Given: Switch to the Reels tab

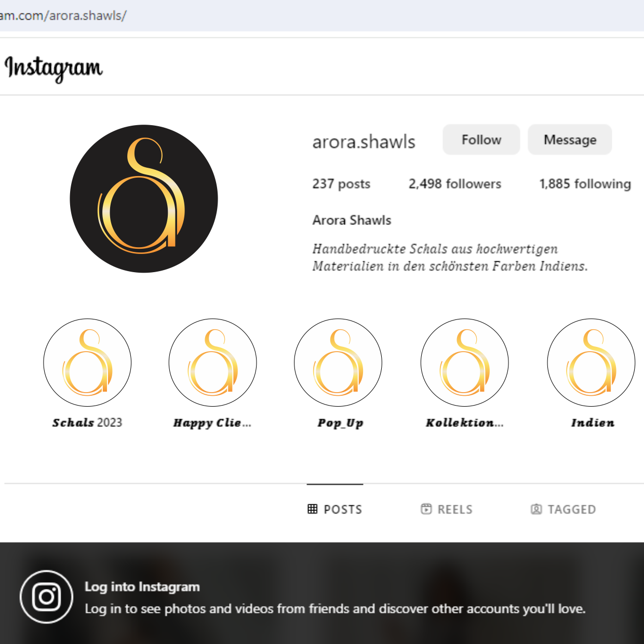Looking at the screenshot, I should [447, 509].
